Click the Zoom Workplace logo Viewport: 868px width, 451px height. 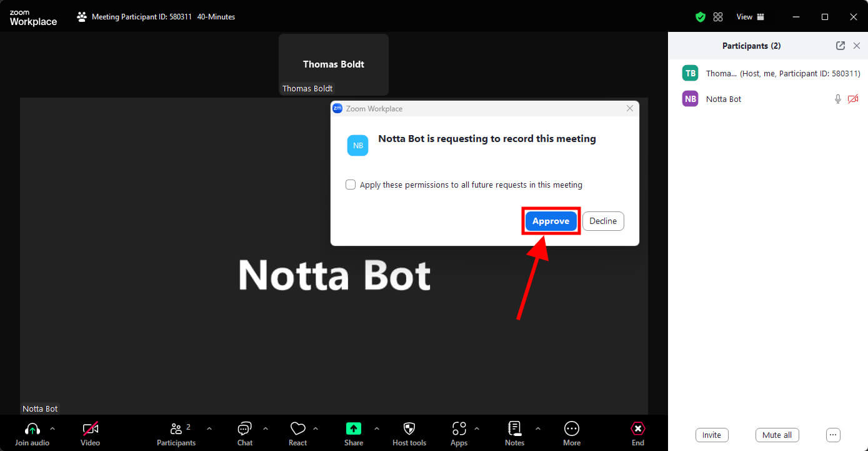point(33,18)
